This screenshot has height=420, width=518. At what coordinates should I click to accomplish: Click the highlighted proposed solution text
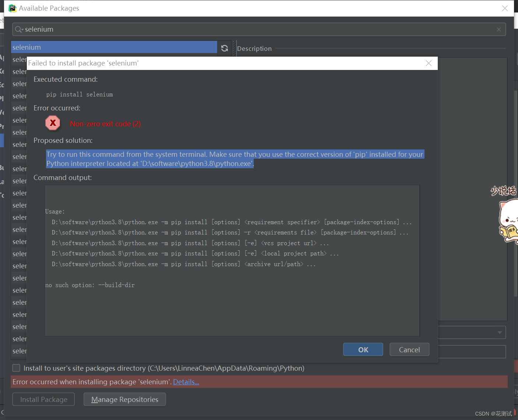coord(235,159)
